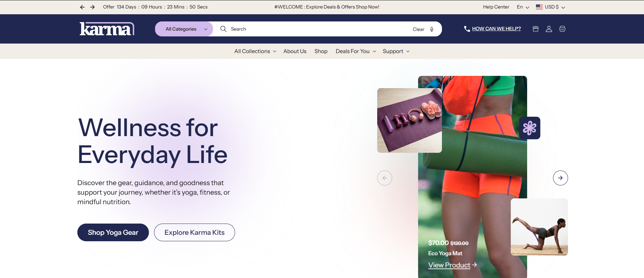Go to previous slide with the carousel arrow
This screenshot has width=644, height=278.
385,178
